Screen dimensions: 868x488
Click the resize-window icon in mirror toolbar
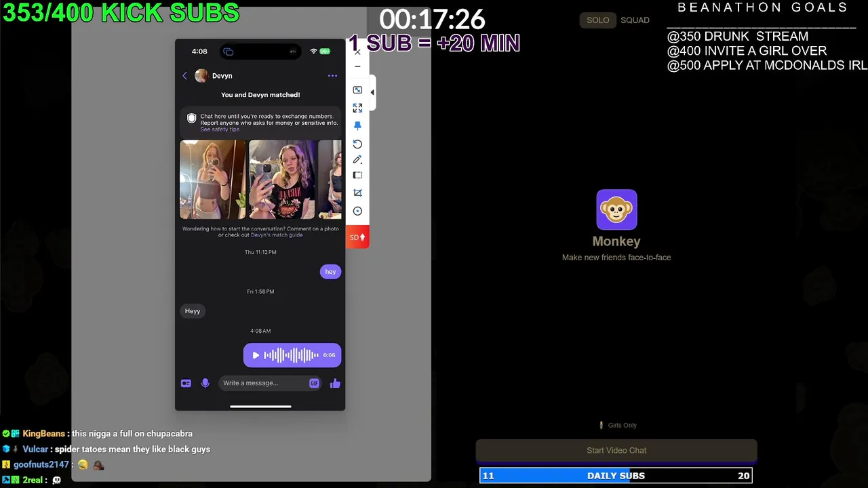(357, 90)
